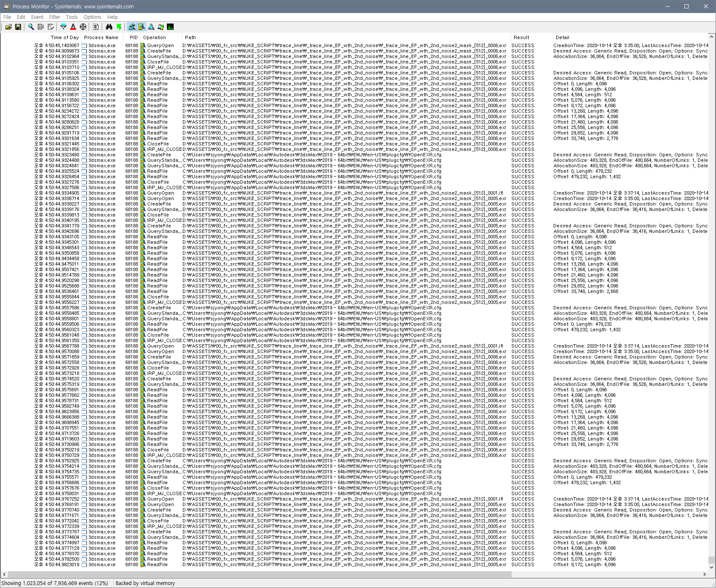
Task: Click the Open log file icon
Action: click(x=8, y=27)
